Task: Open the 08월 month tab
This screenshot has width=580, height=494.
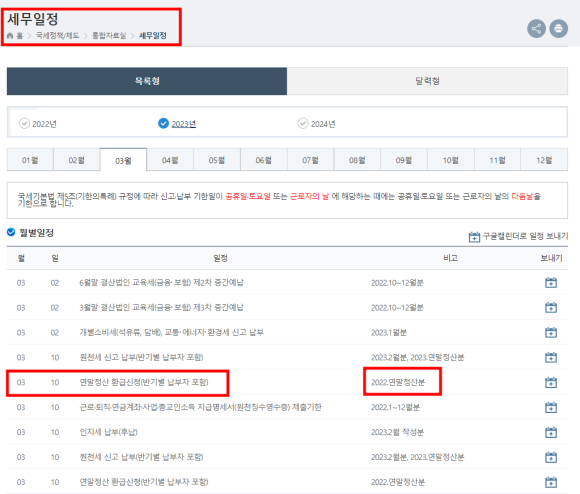Action: 357,160
